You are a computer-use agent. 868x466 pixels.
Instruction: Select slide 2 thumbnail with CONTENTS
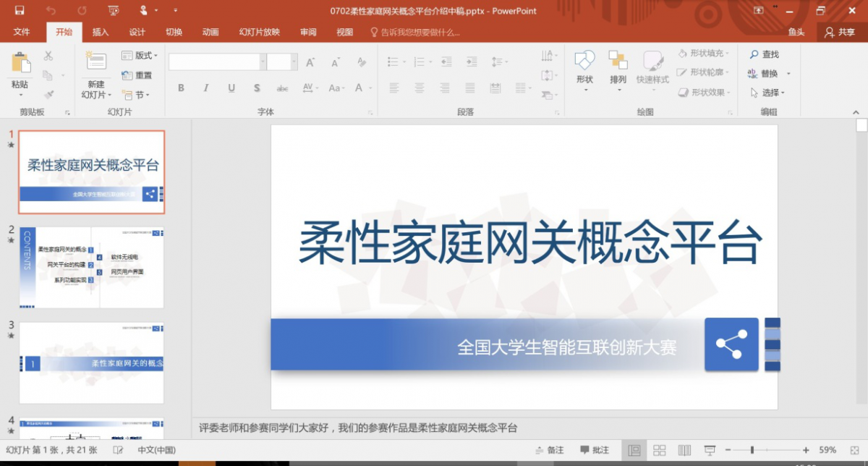click(92, 268)
